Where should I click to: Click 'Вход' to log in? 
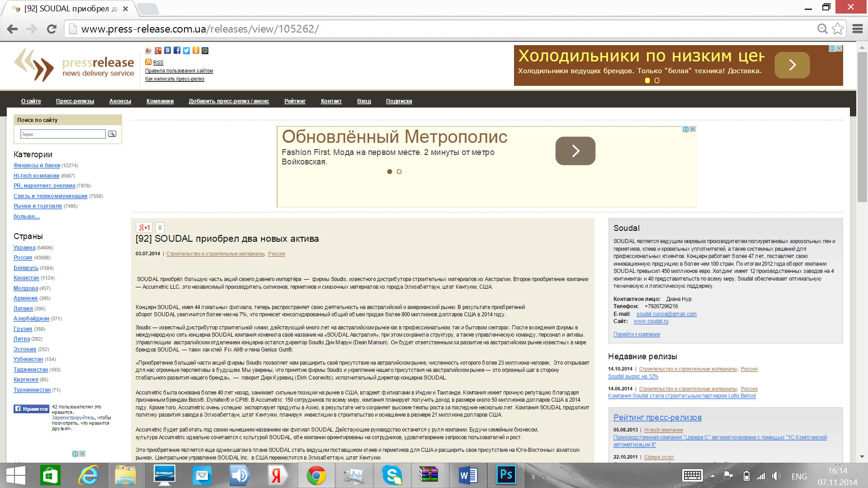[x=364, y=101]
